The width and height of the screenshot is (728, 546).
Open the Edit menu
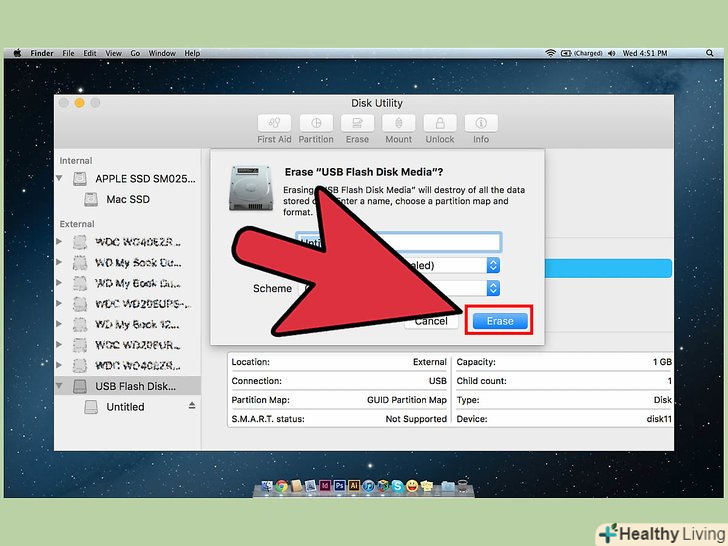pos(90,53)
